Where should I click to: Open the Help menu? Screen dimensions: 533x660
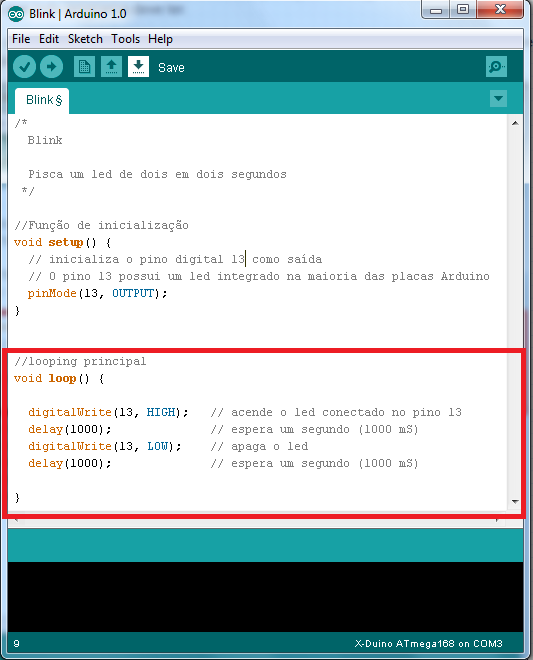pos(160,39)
